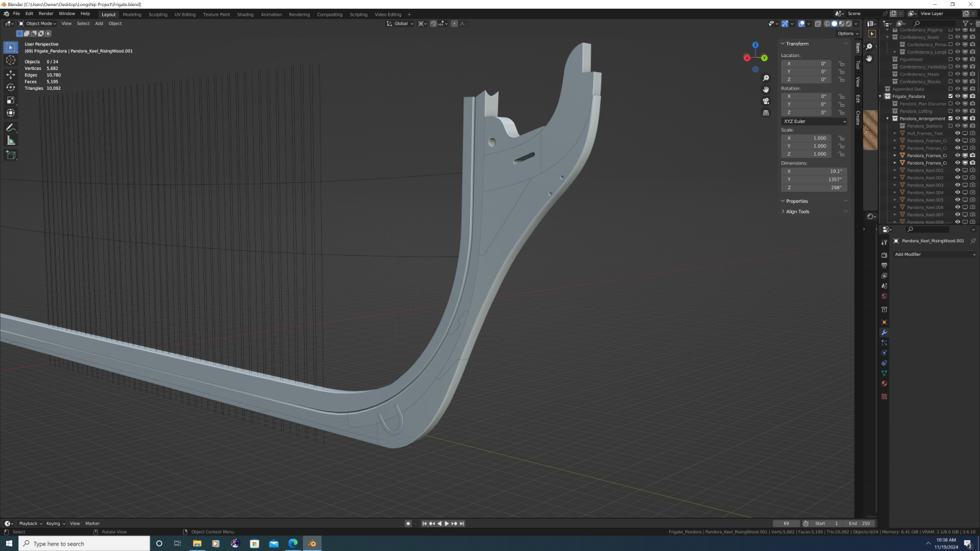Switch to solid viewport shading
Viewport: 980px width, 551px height.
834,23
